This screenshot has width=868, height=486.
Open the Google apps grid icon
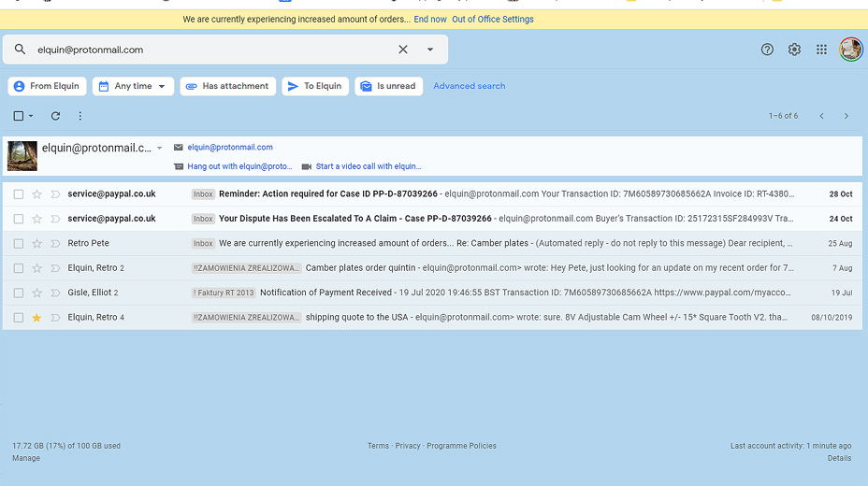pyautogui.click(x=821, y=50)
